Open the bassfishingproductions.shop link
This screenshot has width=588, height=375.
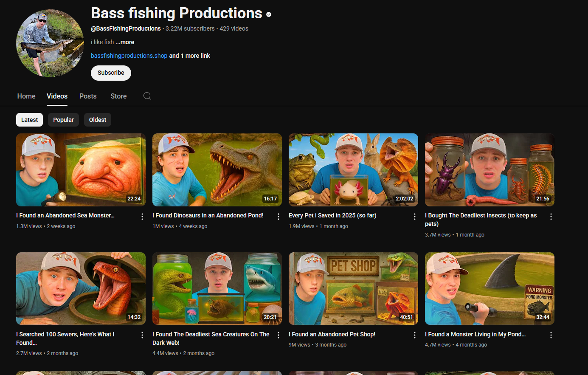[x=129, y=56]
